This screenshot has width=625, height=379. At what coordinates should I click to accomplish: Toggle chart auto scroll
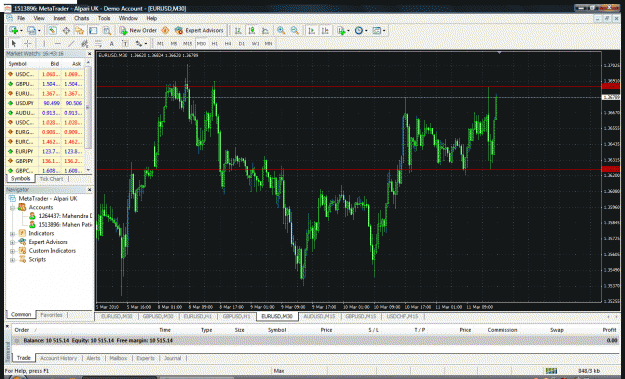coord(312,30)
